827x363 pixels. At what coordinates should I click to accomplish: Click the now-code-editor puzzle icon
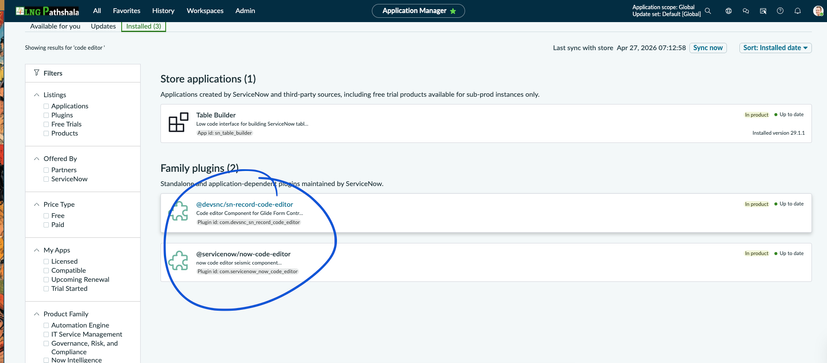click(178, 261)
